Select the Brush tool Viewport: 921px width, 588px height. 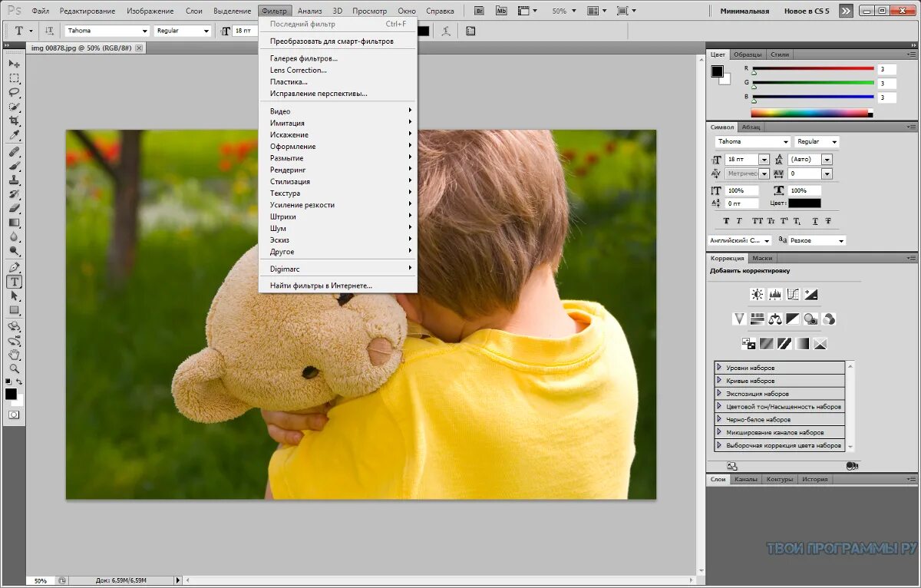tap(14, 167)
